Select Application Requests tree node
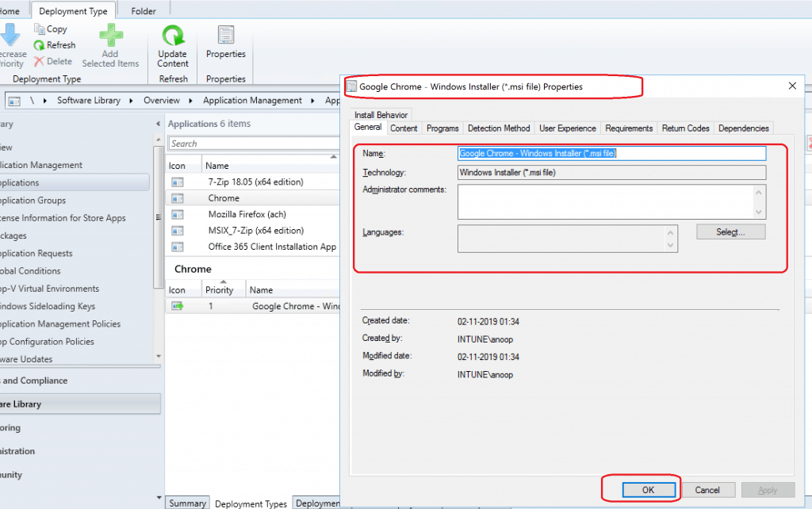The width and height of the screenshot is (812, 509). tap(36, 253)
